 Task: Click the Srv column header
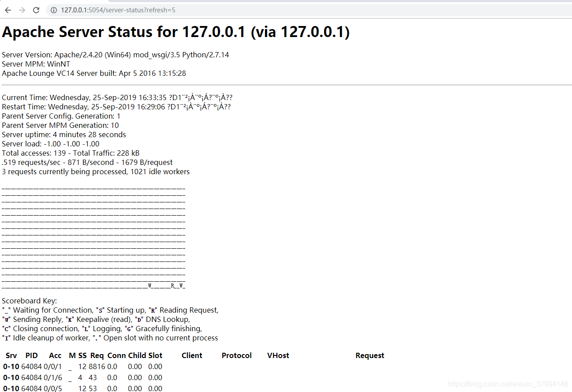pyautogui.click(x=11, y=355)
